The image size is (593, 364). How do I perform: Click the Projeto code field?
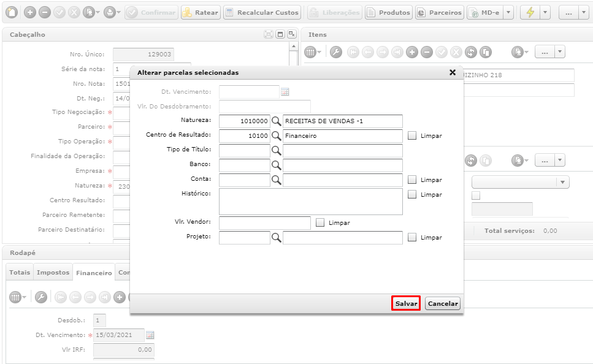tap(244, 237)
